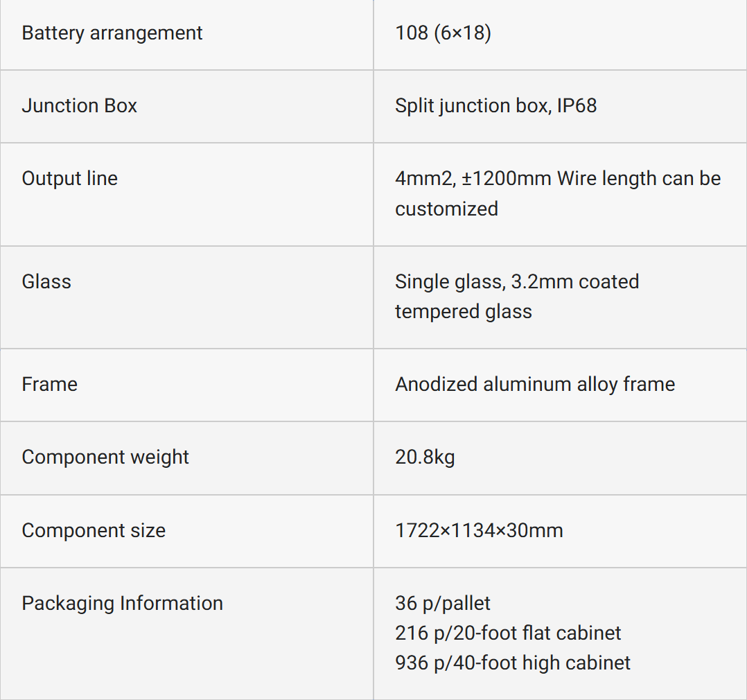The height and width of the screenshot is (700, 747).
Task: Click the Component size label
Action: point(94,531)
